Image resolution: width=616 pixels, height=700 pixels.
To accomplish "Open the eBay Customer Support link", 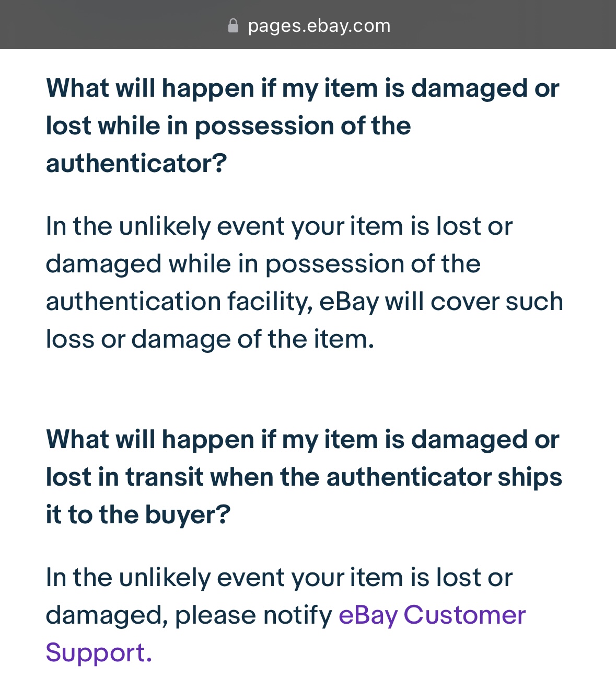I will [432, 615].
